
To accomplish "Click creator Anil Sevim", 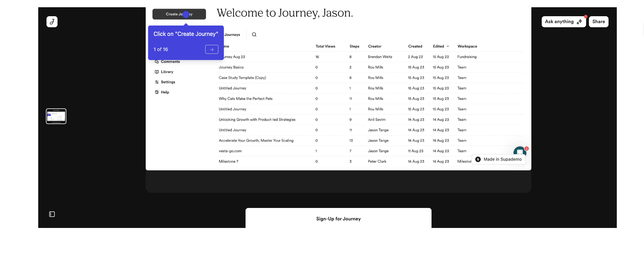I will (376, 120).
